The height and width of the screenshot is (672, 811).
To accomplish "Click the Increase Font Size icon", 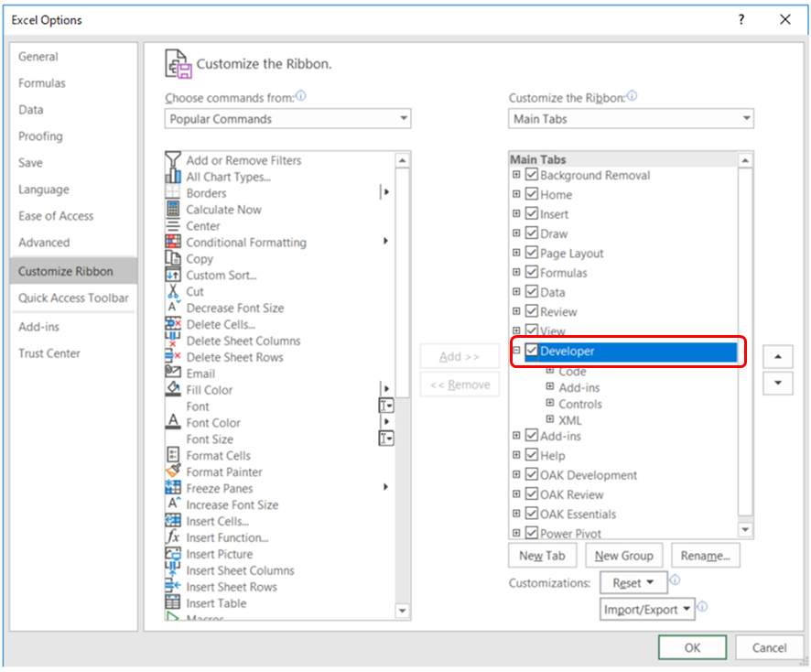I will 173,504.
